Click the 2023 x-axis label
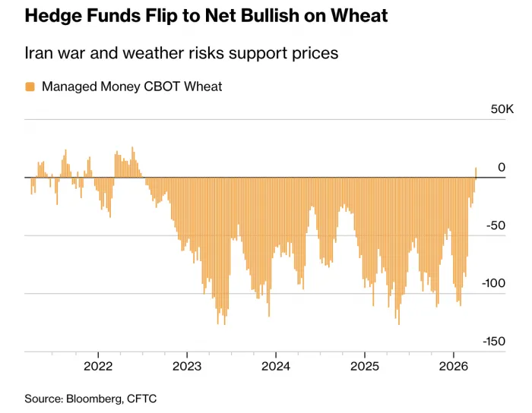 [x=187, y=366]
